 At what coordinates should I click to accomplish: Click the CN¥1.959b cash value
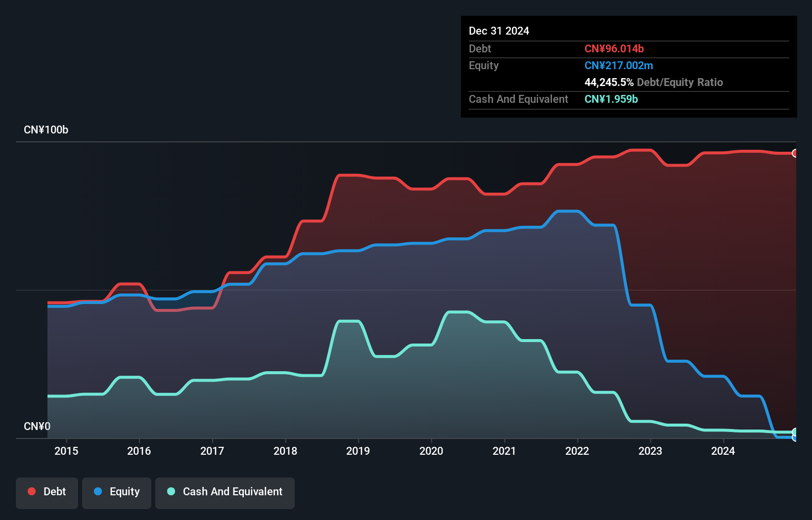point(611,99)
